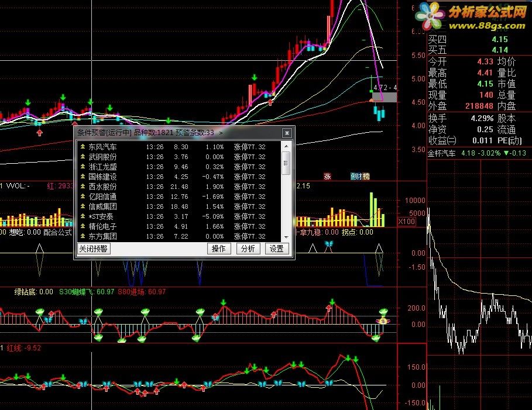Click the alert list scrollbar thumb

coord(286,163)
